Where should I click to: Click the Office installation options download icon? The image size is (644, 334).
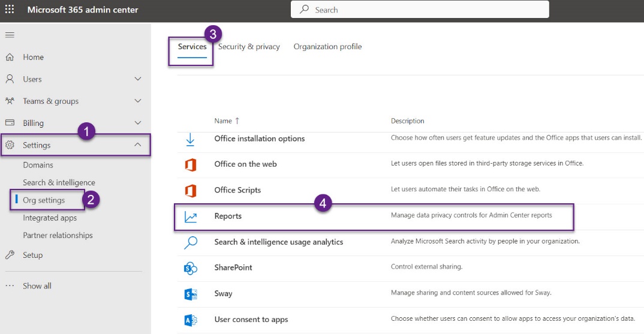(190, 139)
